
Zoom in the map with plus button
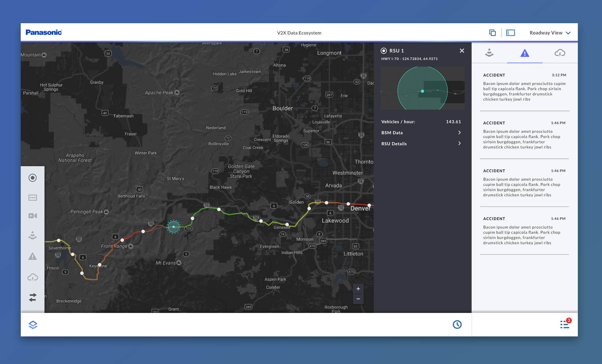[x=358, y=289]
